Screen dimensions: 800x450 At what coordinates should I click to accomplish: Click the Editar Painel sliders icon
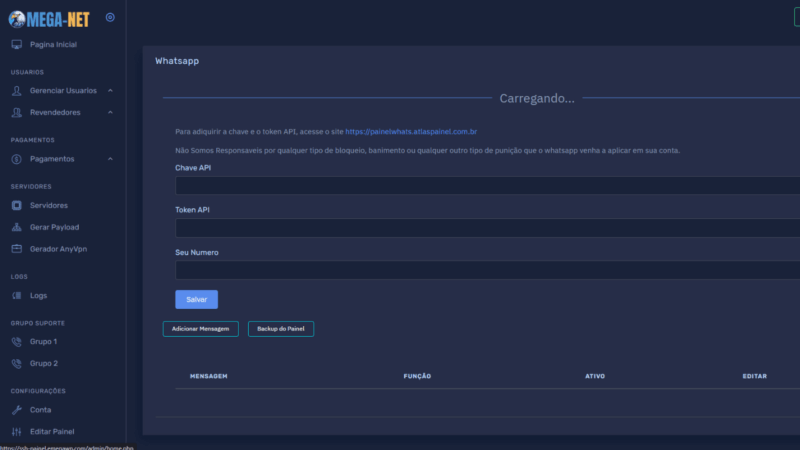pyautogui.click(x=17, y=432)
